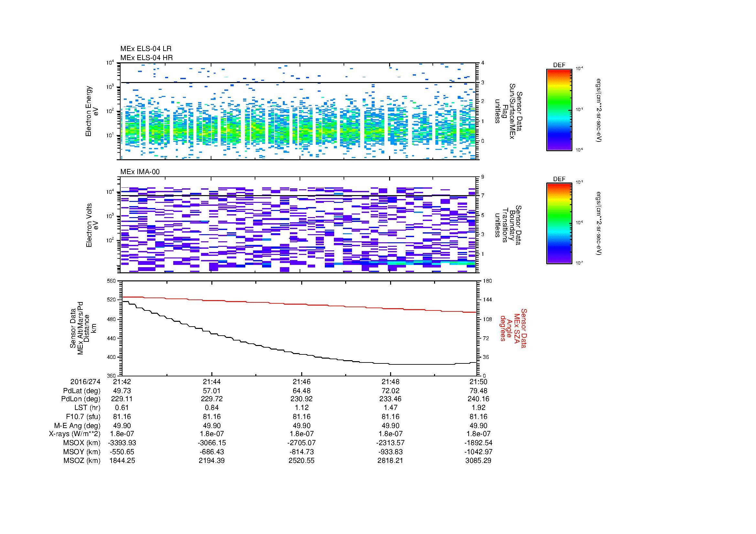Image resolution: width=756 pixels, height=534 pixels.
Task: Click the 'PdLon (deg)' row label
Action: tap(81, 399)
